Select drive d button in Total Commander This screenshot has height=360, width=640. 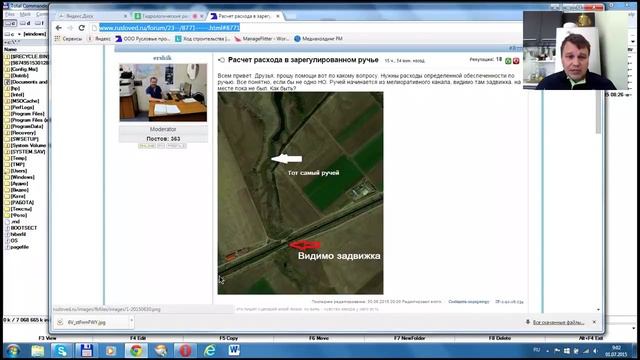pos(25,24)
